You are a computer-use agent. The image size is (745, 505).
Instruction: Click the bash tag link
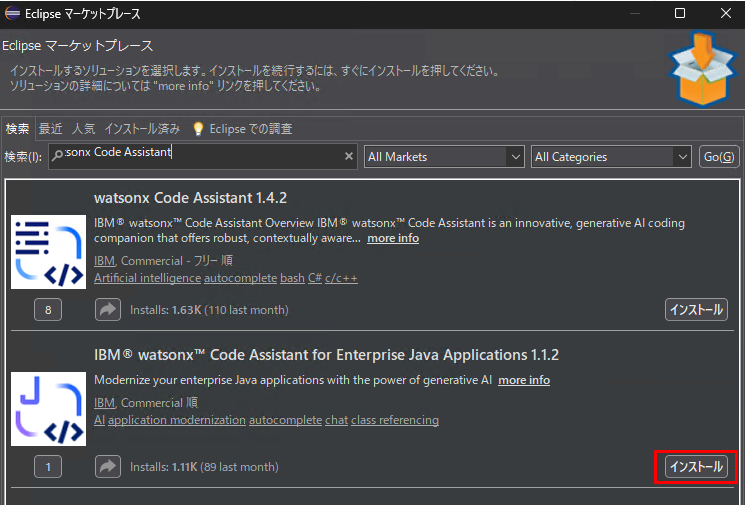pos(292,278)
